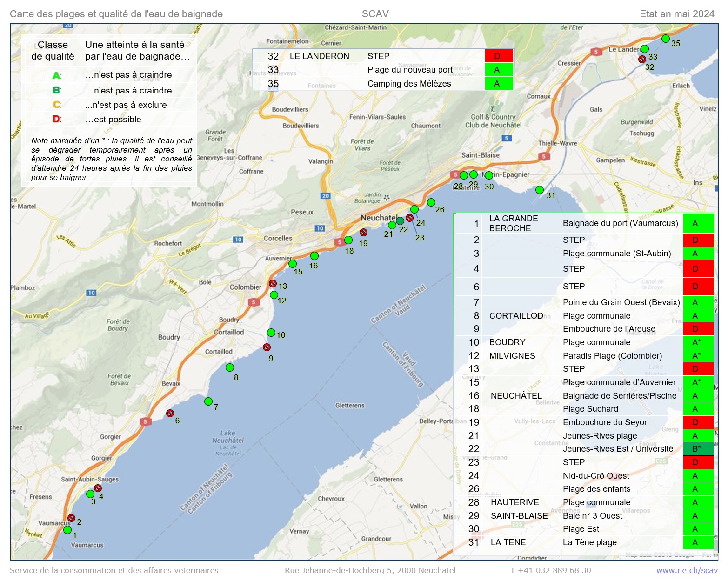Click 'Jeunes-Rives plage' text
Image resolution: width=728 pixels, height=581 pixels.
coord(600,436)
